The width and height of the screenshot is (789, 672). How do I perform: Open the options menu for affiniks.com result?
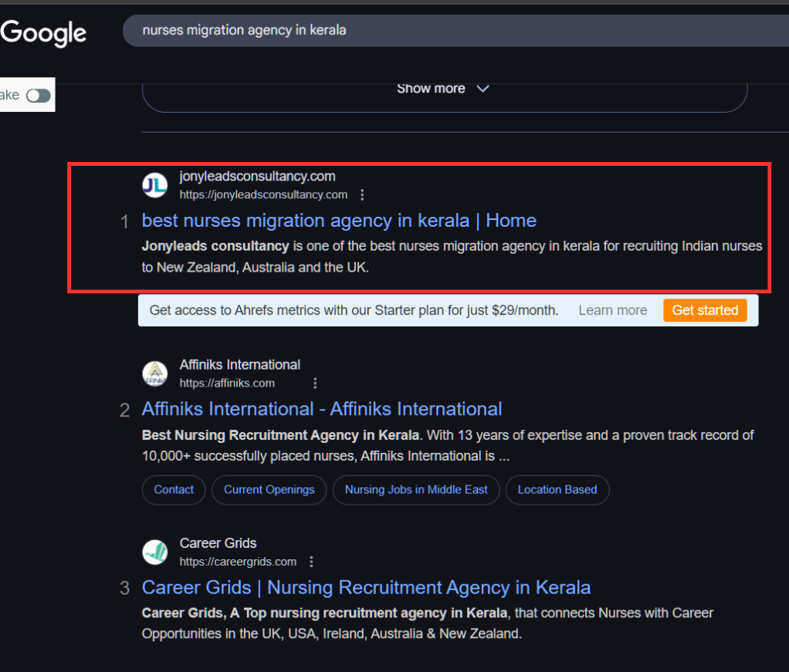point(315,383)
